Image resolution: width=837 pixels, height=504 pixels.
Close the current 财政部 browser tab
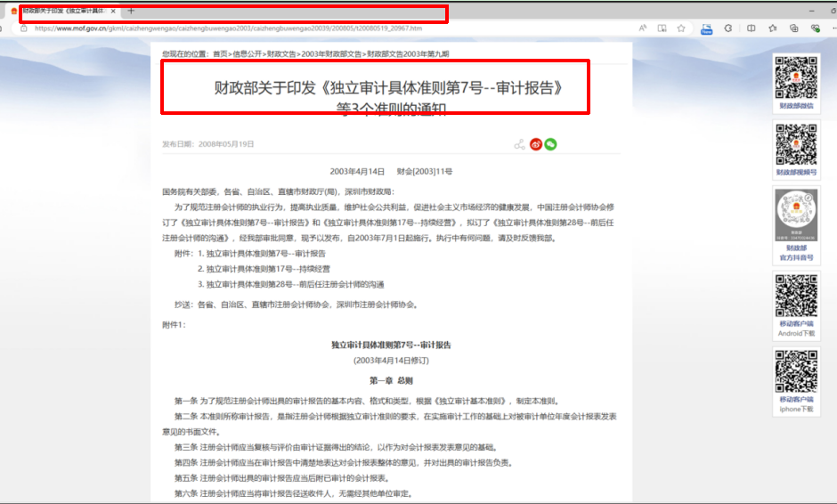coord(113,11)
